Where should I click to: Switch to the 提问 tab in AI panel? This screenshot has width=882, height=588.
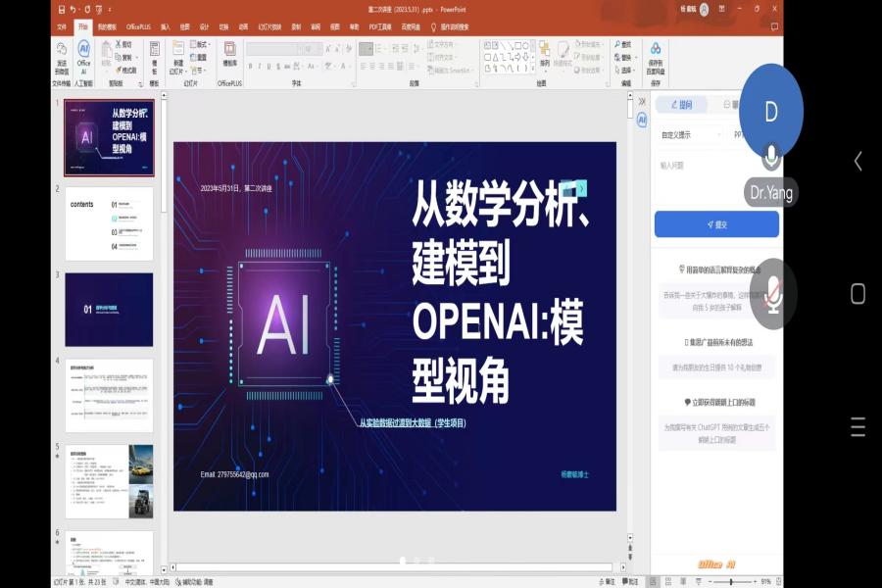(682, 105)
